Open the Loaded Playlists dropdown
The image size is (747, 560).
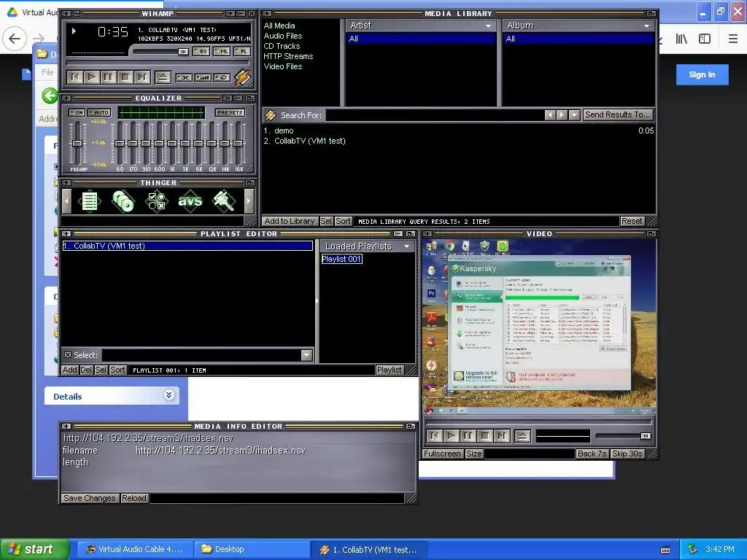coord(406,246)
